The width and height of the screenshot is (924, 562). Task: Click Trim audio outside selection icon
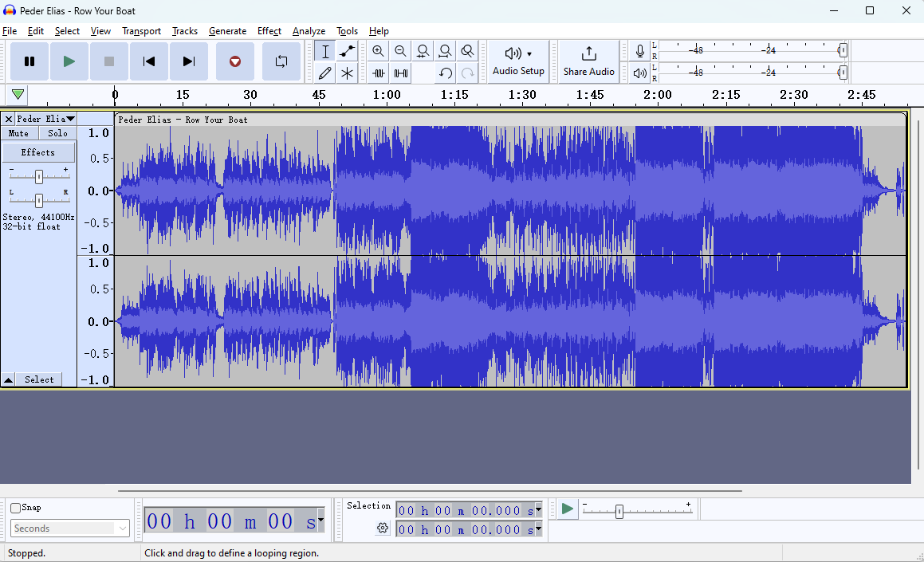pyautogui.click(x=379, y=73)
